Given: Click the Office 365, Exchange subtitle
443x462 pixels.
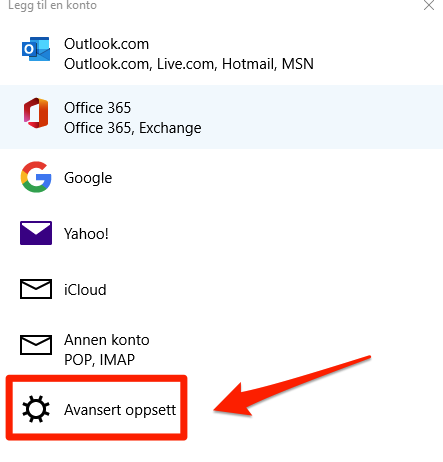Looking at the screenshot, I should (x=133, y=128).
